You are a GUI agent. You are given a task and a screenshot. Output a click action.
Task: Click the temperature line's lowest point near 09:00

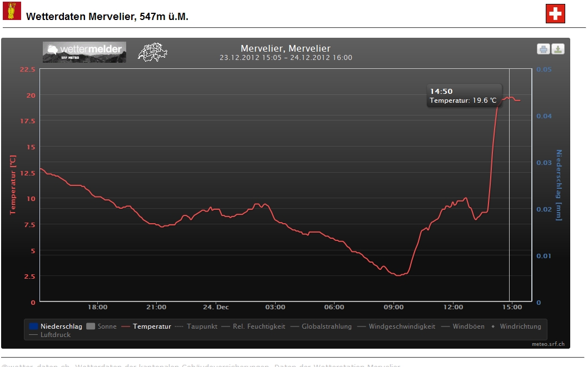pyautogui.click(x=398, y=275)
